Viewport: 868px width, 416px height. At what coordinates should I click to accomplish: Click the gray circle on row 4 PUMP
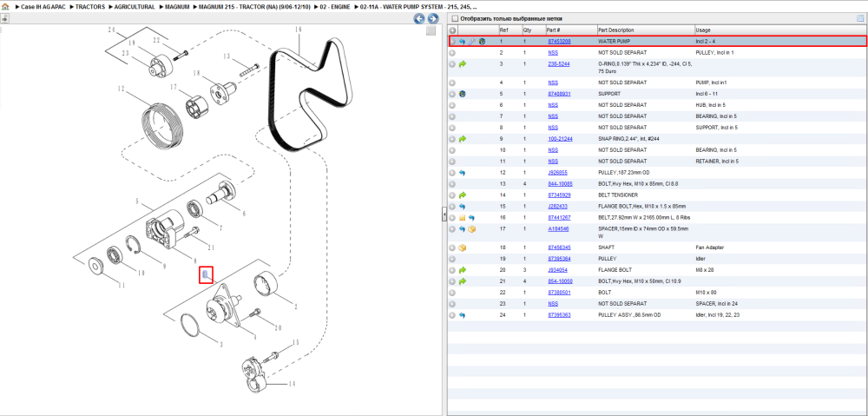[452, 83]
